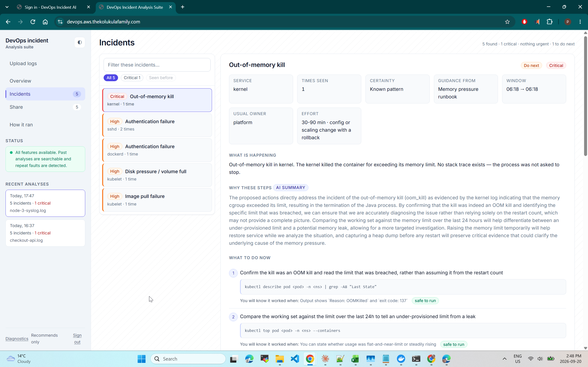Click the page vertical scrollbar thumb
588x367 pixels.
click(585, 96)
